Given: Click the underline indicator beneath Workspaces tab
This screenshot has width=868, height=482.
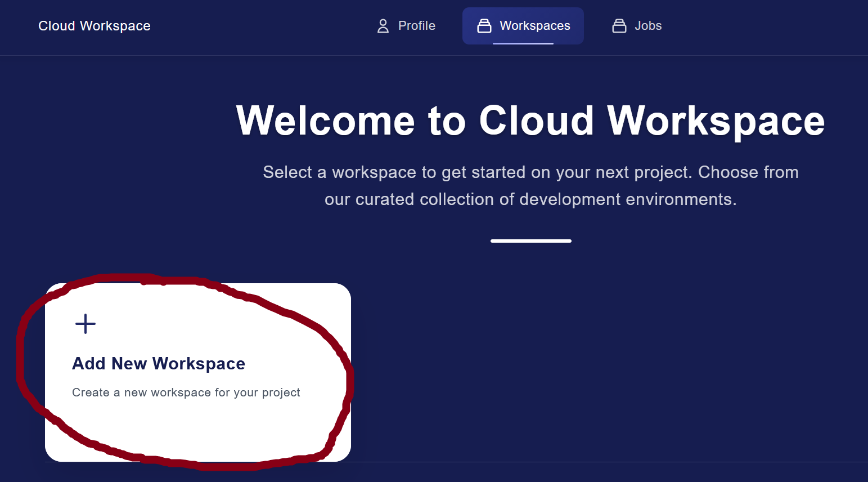Looking at the screenshot, I should click(523, 43).
